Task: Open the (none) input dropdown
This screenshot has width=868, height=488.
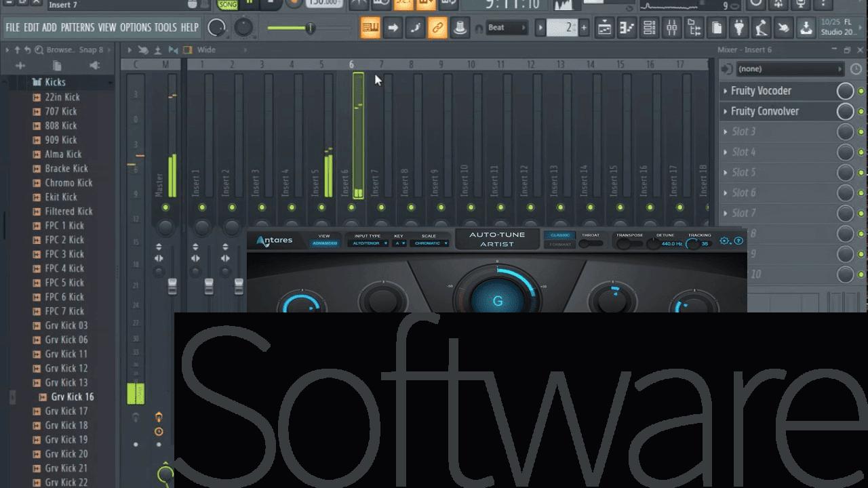Action: coord(789,69)
